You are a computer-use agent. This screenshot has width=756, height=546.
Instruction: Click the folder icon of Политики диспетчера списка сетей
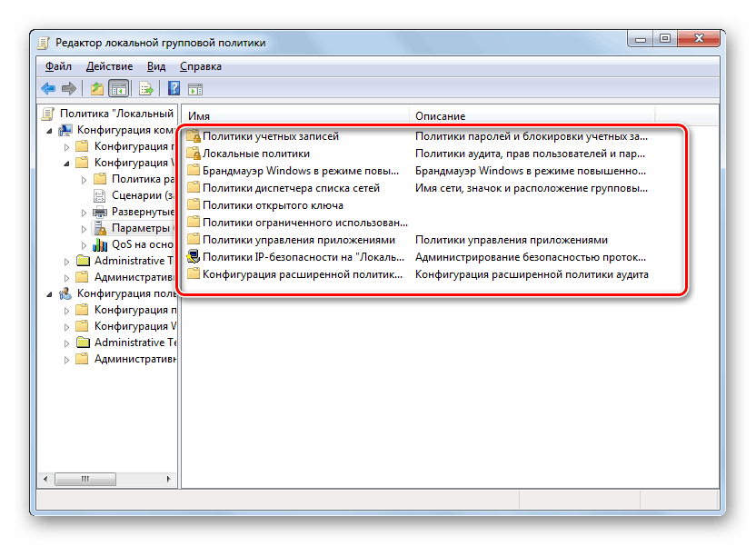[x=194, y=188]
